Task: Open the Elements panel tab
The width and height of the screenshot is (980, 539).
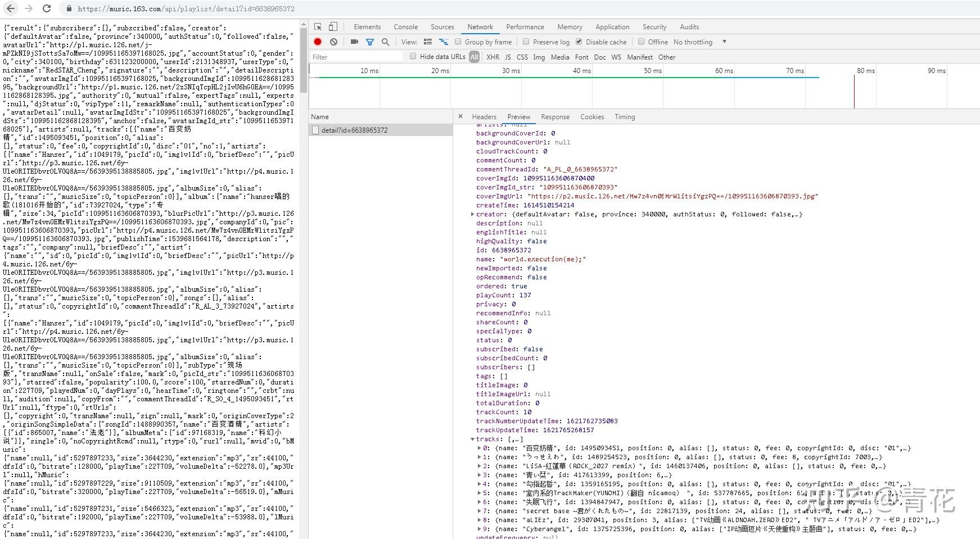Action: tap(367, 27)
